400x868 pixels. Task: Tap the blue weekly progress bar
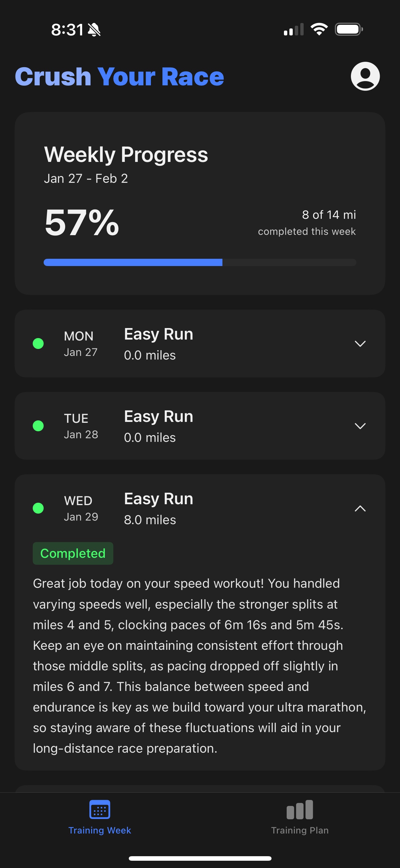point(133,262)
